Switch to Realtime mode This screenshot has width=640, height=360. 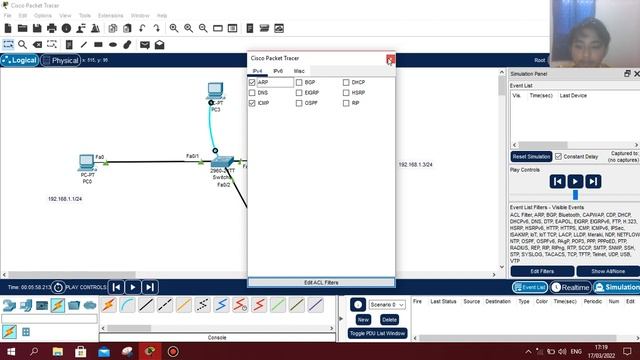[x=571, y=287]
